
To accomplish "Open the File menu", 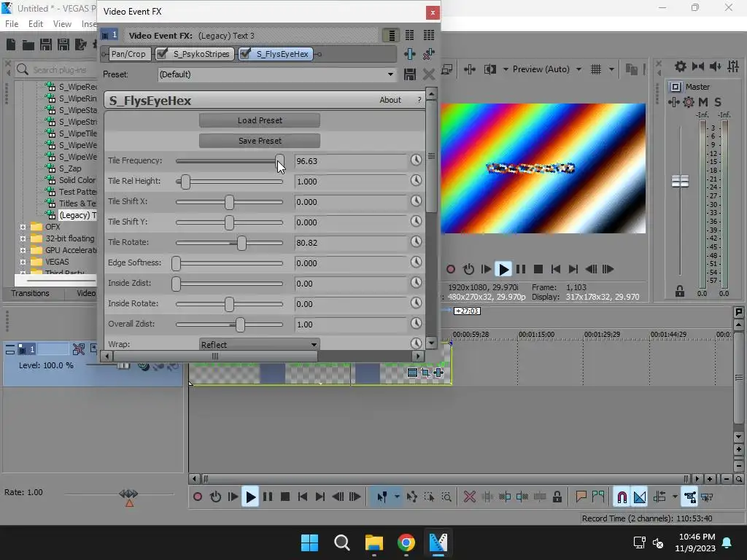I will [x=12, y=24].
